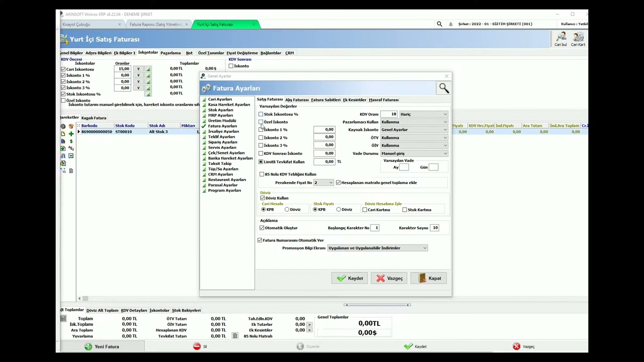Open Vade Durumu dropdown
The width and height of the screenshot is (644, 362).
pyautogui.click(x=414, y=153)
